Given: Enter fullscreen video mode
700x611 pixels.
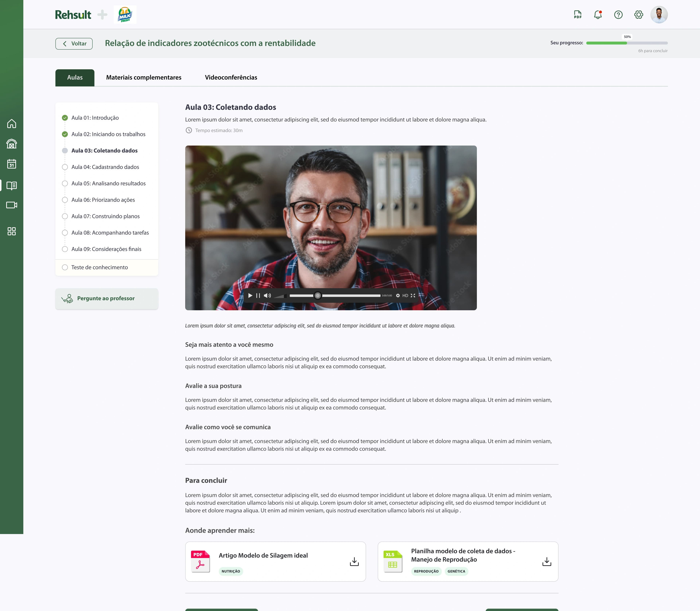Looking at the screenshot, I should point(413,296).
